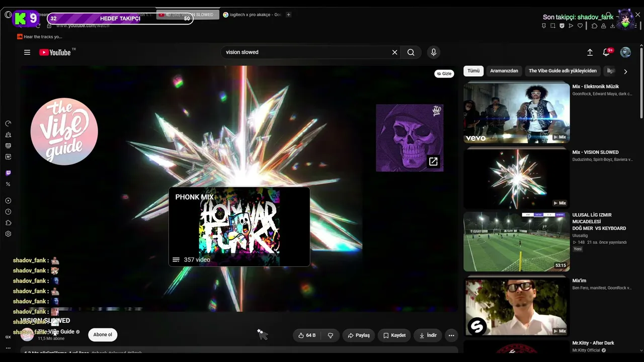Open the YouTube account avatar menu
This screenshot has width=644, height=362.
pyautogui.click(x=625, y=52)
